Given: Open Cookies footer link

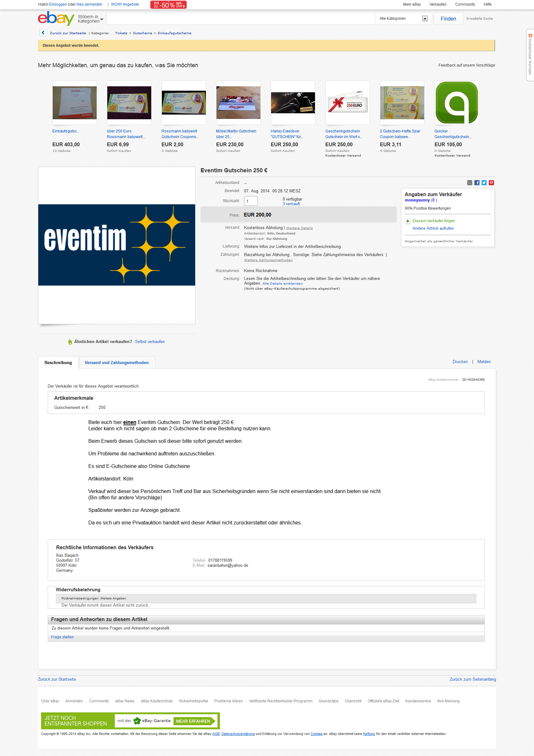Looking at the screenshot, I should pyautogui.click(x=316, y=734).
